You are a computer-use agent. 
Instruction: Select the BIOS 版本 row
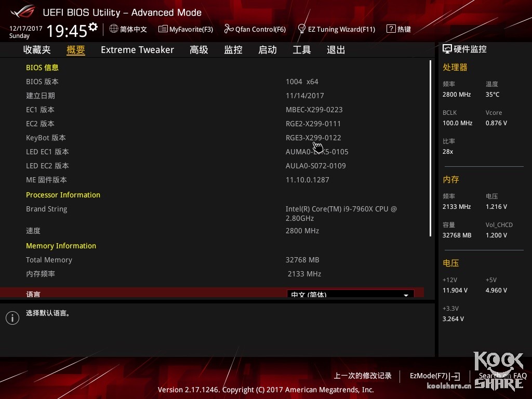212,82
